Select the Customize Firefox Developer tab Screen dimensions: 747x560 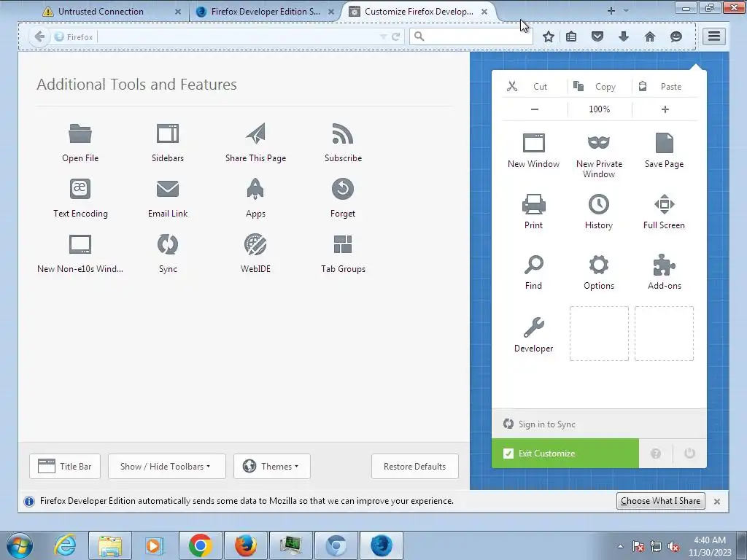tap(419, 12)
